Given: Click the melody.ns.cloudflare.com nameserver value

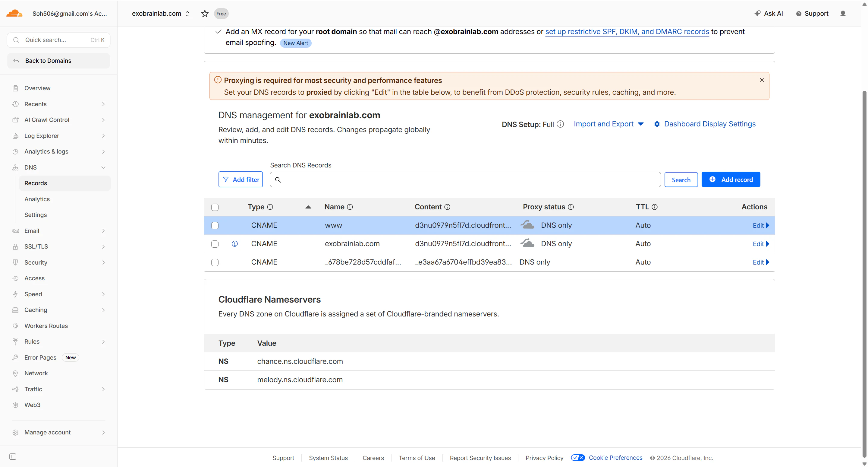Looking at the screenshot, I should point(300,380).
